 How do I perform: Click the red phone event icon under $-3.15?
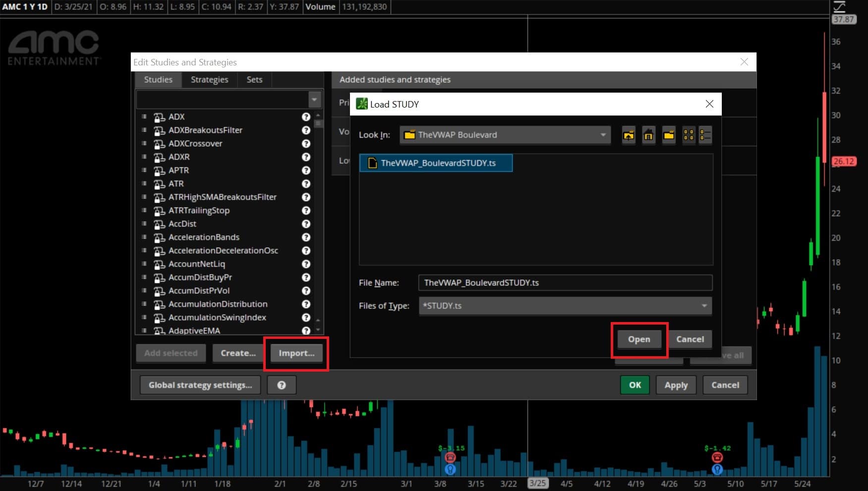(x=450, y=457)
